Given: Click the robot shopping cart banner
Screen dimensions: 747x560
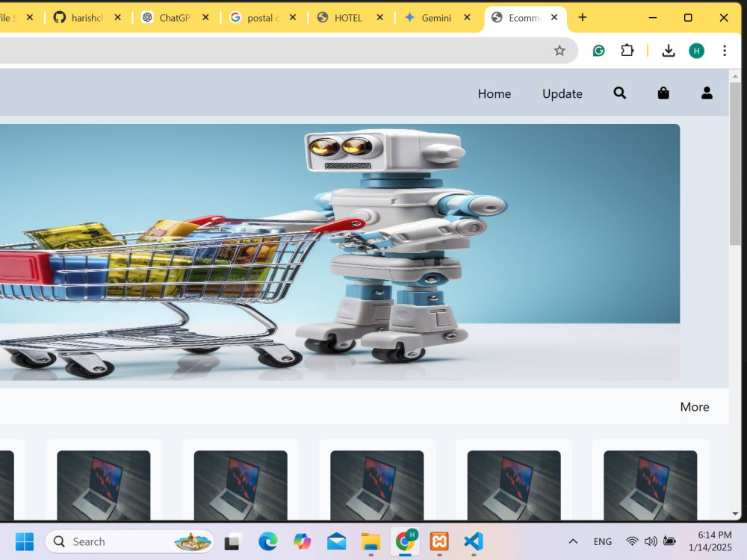Looking at the screenshot, I should [x=340, y=252].
